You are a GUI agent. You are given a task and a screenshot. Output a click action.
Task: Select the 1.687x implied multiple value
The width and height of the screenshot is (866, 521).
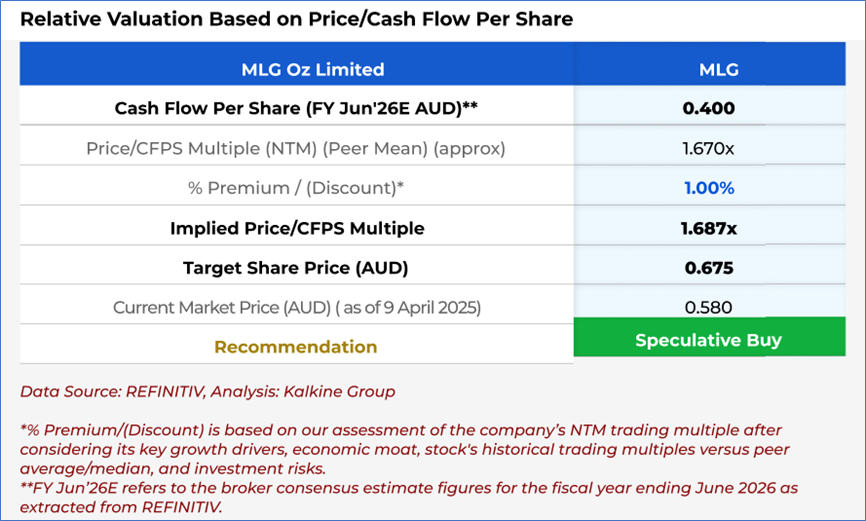point(708,228)
